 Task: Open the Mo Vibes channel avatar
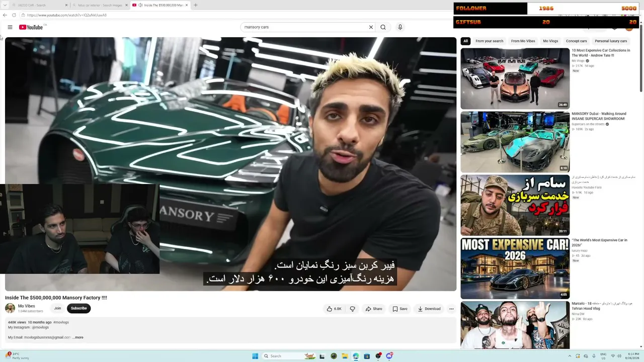tap(10, 308)
